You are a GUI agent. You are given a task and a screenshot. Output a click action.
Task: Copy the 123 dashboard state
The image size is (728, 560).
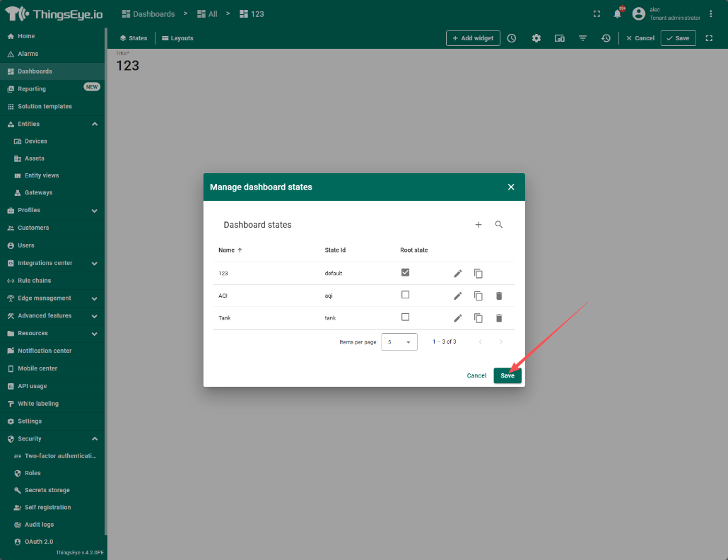pos(479,274)
